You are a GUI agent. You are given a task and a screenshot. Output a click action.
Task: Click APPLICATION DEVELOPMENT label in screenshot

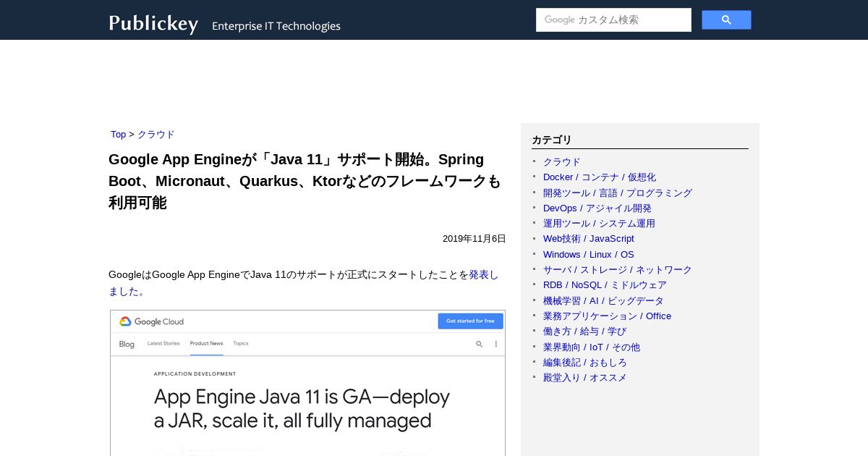click(195, 374)
